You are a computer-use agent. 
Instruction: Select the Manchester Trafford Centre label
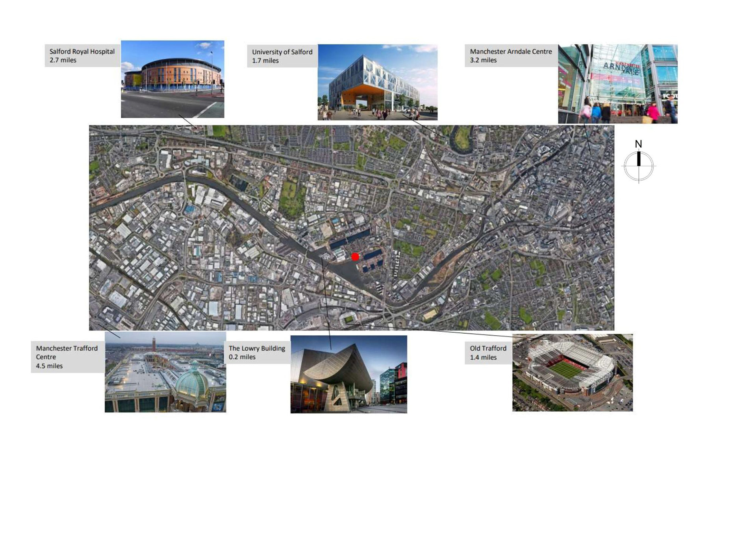pyautogui.click(x=67, y=357)
